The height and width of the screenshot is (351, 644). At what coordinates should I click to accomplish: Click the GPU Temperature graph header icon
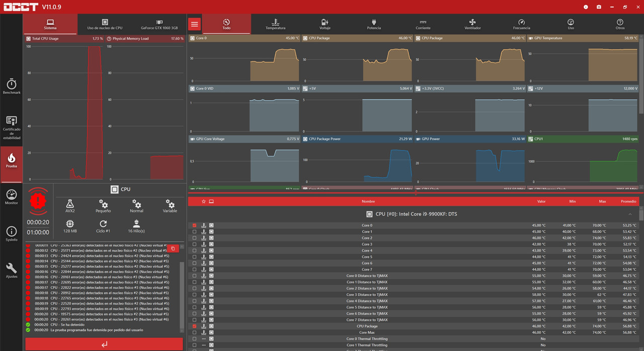tap(531, 38)
